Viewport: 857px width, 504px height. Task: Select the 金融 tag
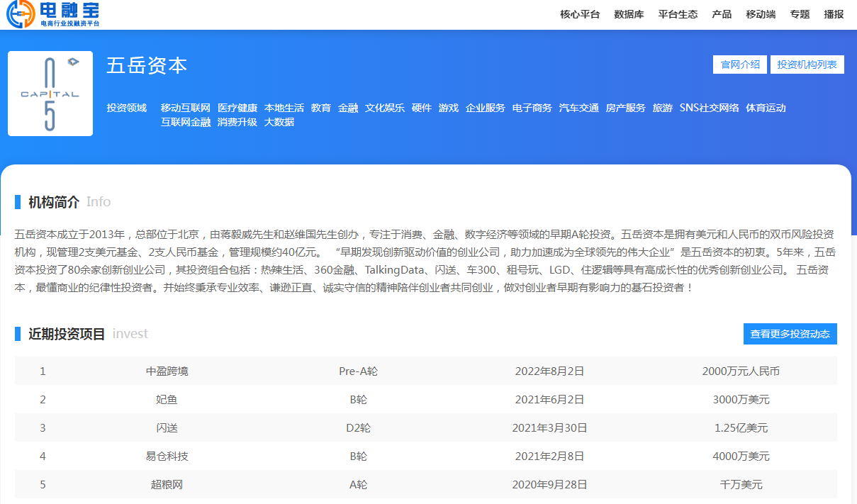(348, 108)
